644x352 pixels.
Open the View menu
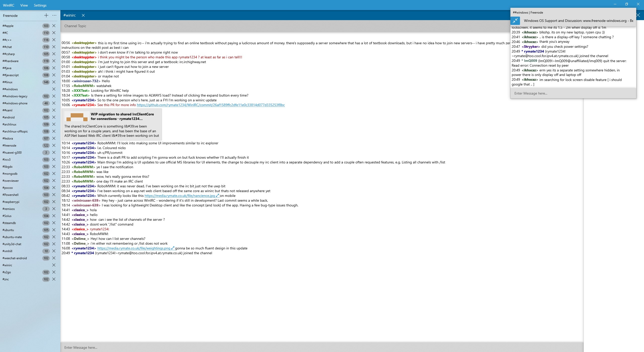point(24,5)
